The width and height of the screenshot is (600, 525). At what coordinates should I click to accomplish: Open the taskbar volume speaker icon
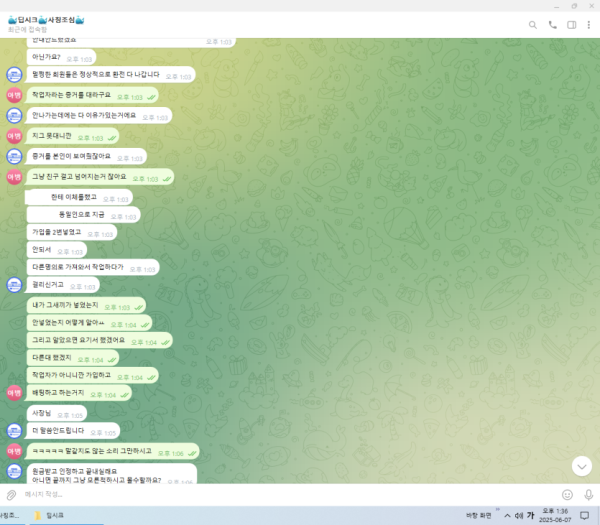pyautogui.click(x=519, y=515)
